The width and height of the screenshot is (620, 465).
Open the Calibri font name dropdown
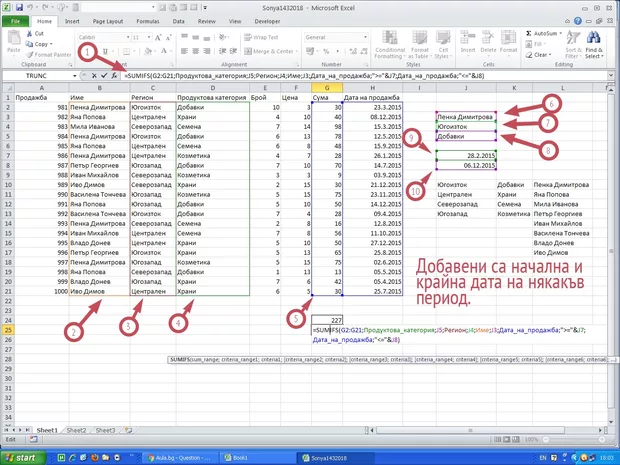(x=128, y=37)
